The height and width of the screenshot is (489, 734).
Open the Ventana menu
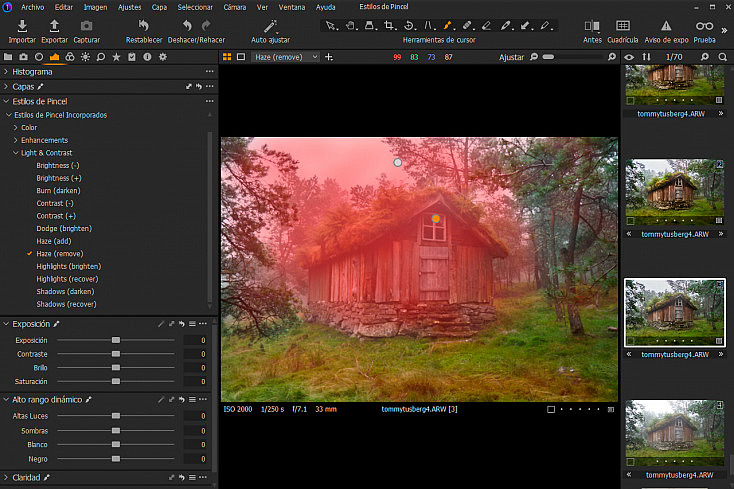tap(292, 7)
